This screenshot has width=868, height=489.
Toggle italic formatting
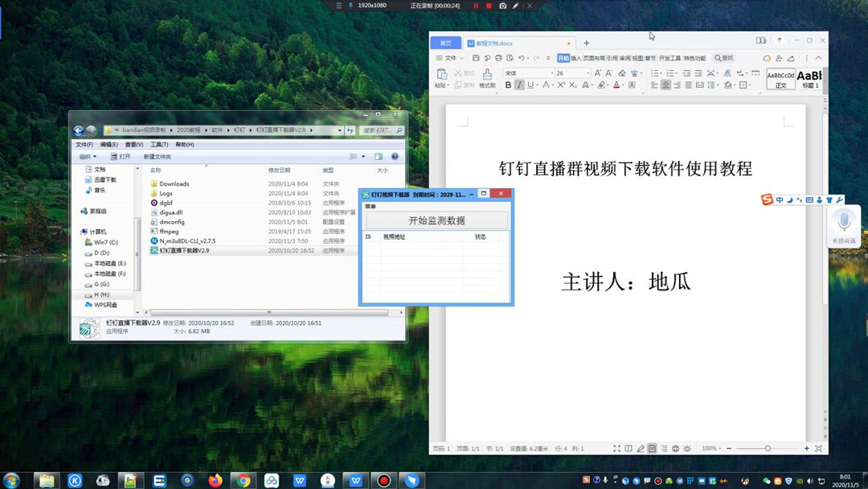(518, 84)
